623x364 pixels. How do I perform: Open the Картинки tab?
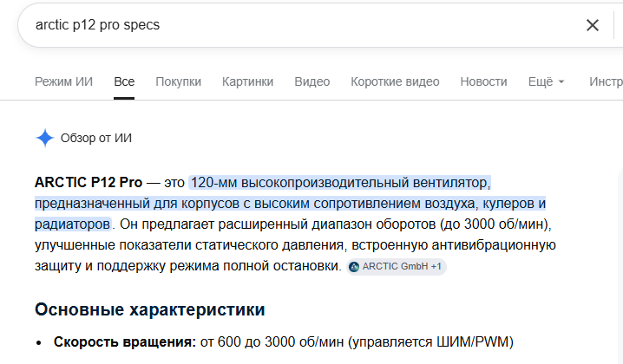pos(247,81)
